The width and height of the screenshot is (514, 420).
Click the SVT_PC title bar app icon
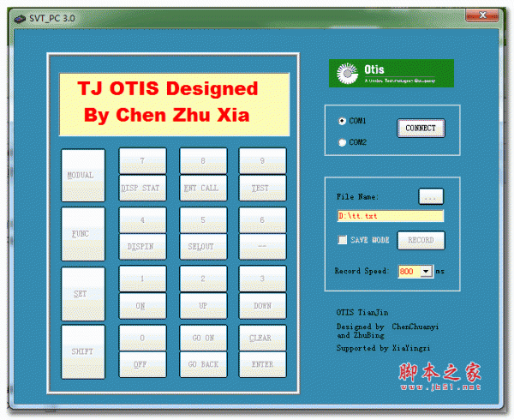click(20, 19)
